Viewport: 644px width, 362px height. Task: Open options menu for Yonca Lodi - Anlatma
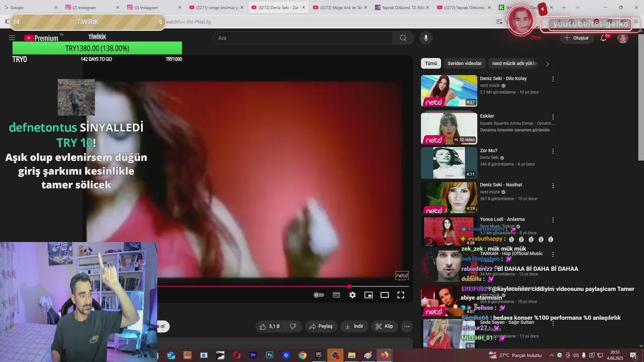point(553,220)
